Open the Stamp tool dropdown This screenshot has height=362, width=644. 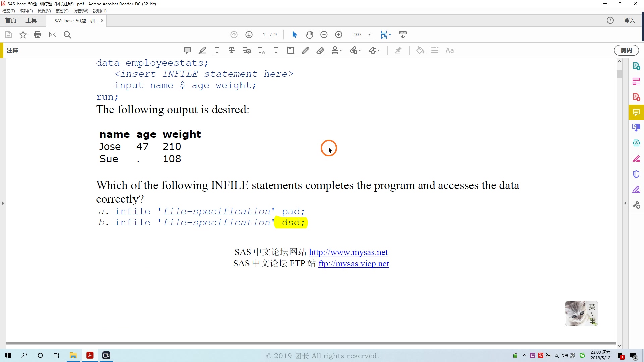pos(336,50)
